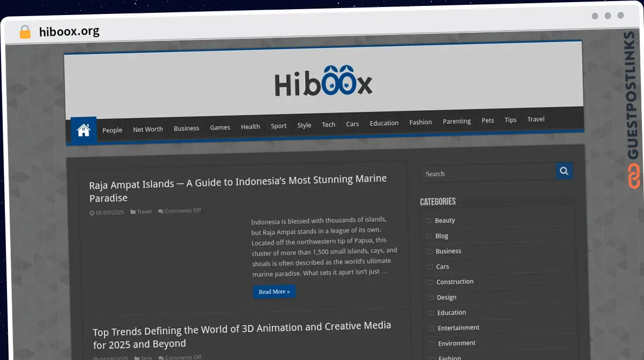Go to the Tech navigation section
This screenshot has width=644, height=360.
tap(328, 125)
